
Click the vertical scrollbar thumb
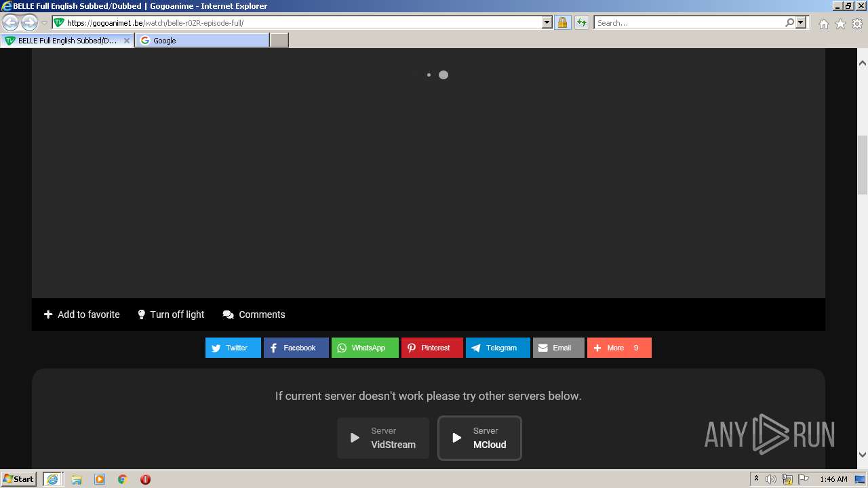point(863,165)
